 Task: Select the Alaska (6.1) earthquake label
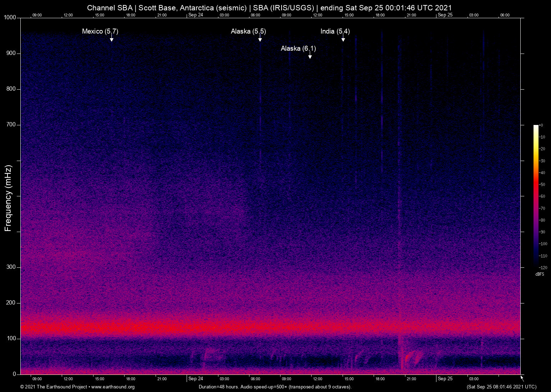tap(298, 49)
